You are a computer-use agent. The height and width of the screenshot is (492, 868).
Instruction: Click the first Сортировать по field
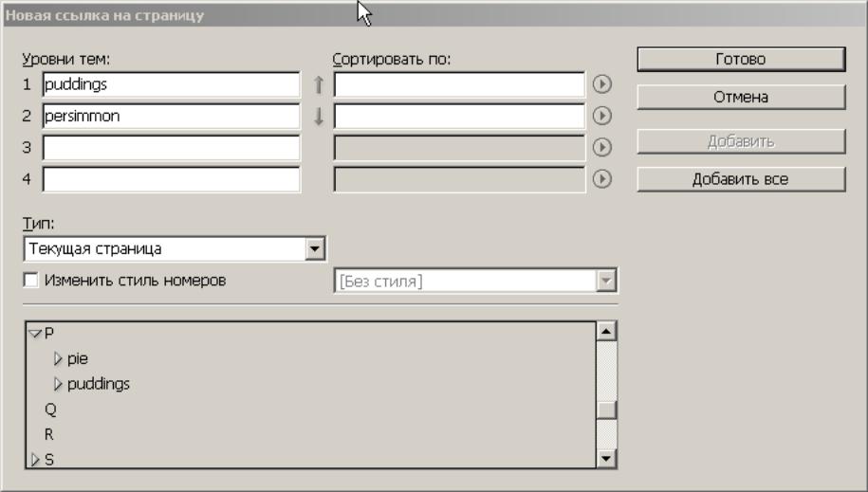[x=459, y=84]
